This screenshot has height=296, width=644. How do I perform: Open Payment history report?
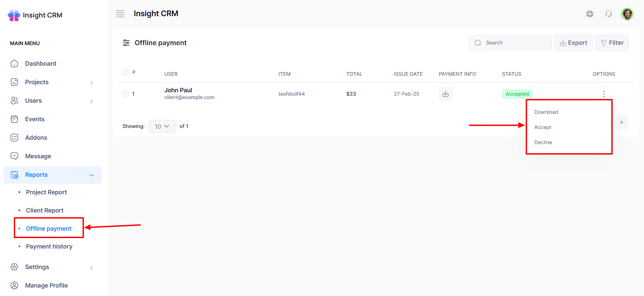[x=49, y=246]
